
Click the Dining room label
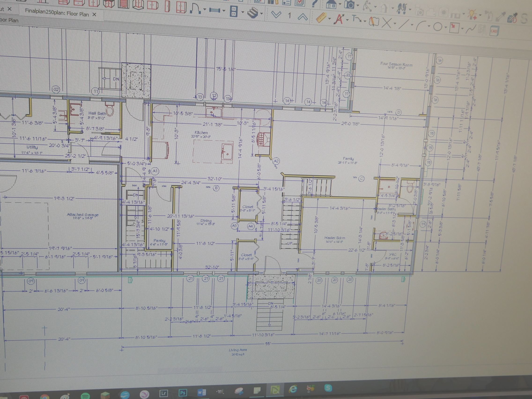[206, 220]
